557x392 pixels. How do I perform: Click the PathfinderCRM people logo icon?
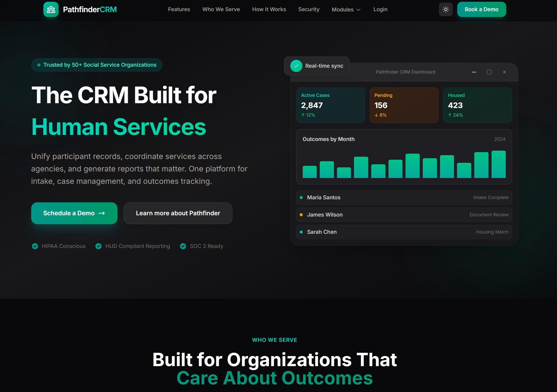[51, 10]
